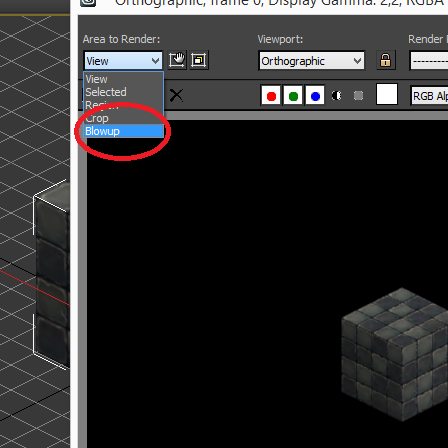Open the Viewport dropdown showing Orthographic
This screenshot has height=448, width=448.
tap(312, 61)
